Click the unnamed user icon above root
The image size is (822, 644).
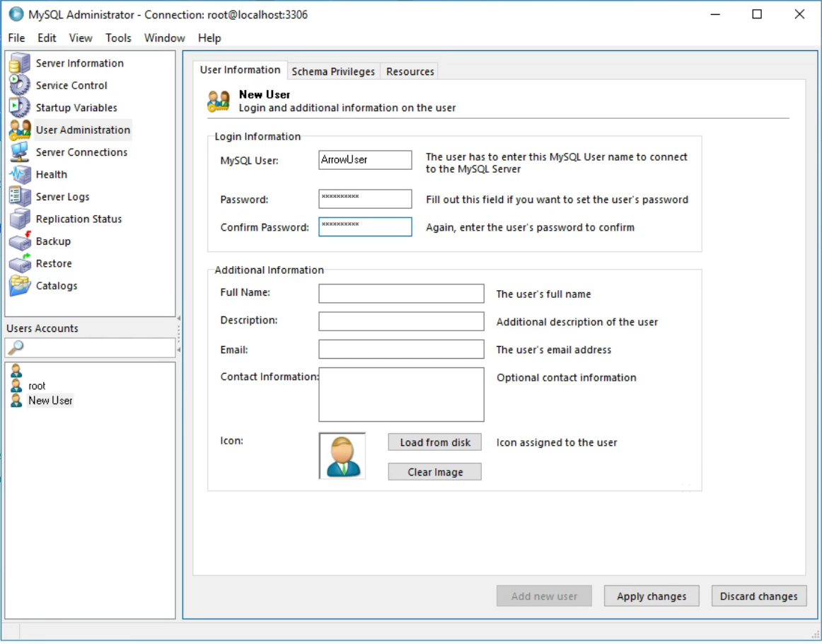16,371
